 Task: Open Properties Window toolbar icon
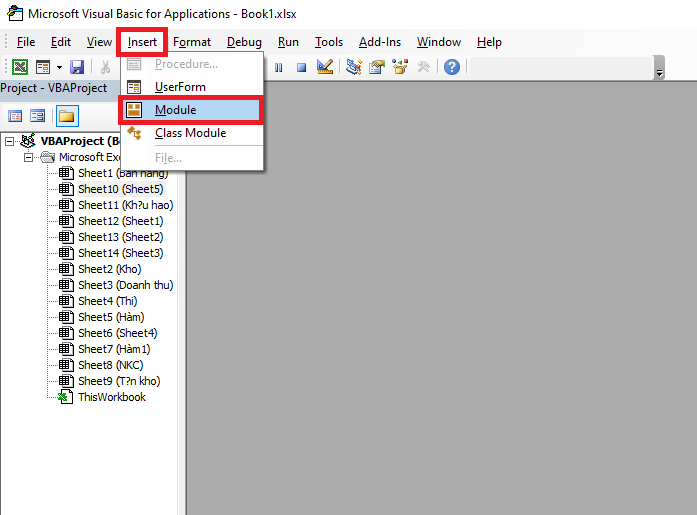tap(377, 67)
